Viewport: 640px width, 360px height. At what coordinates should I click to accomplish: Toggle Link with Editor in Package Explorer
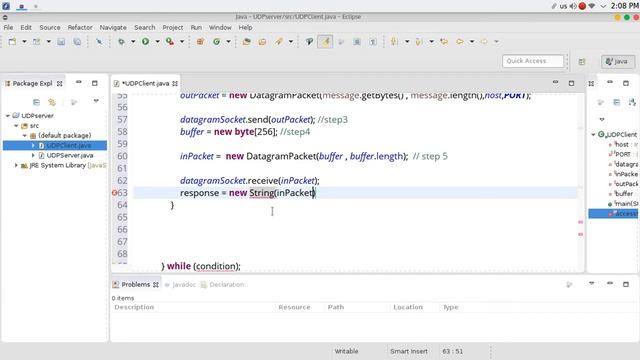pyautogui.click(x=52, y=102)
